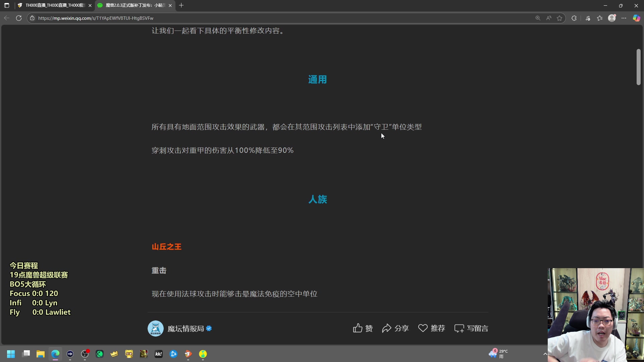Close the 魔兽2.0.3 patch article tab
Viewport: 644px width, 362px height.
click(x=170, y=5)
